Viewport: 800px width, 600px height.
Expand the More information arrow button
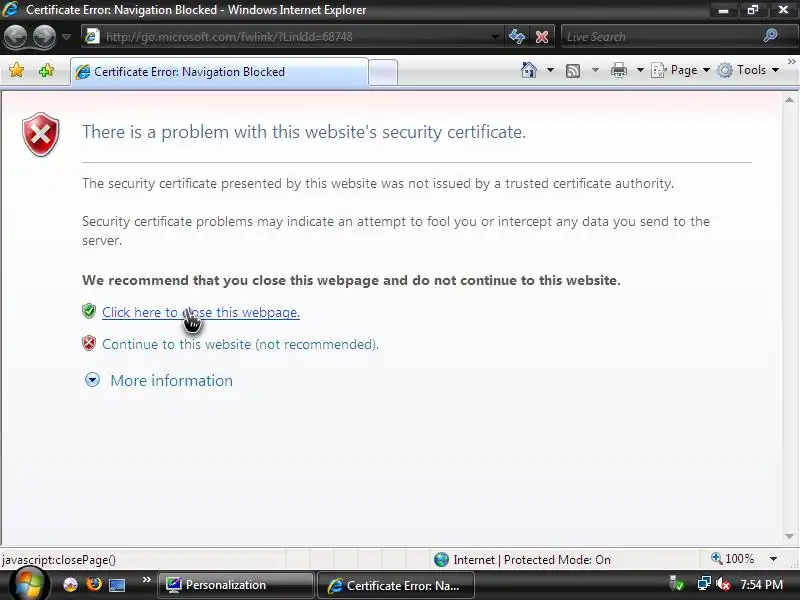click(92, 380)
